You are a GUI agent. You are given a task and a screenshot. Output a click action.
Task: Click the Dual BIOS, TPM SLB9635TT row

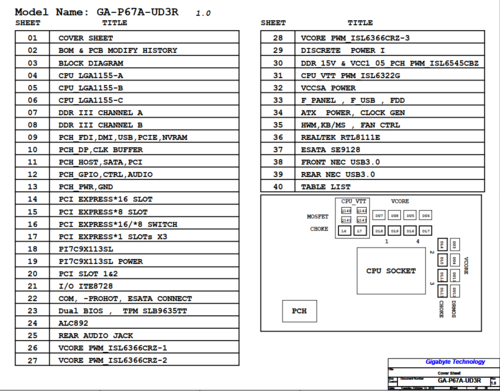(127, 311)
